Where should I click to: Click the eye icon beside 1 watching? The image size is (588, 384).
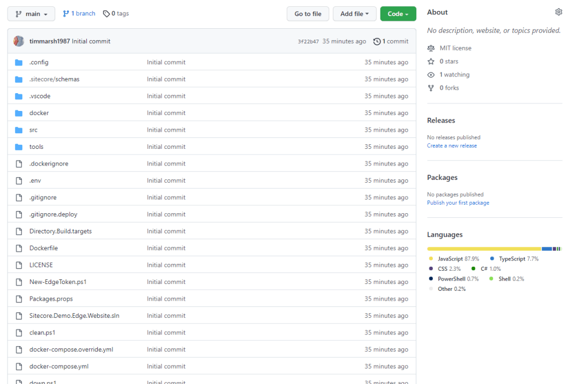[x=431, y=74]
